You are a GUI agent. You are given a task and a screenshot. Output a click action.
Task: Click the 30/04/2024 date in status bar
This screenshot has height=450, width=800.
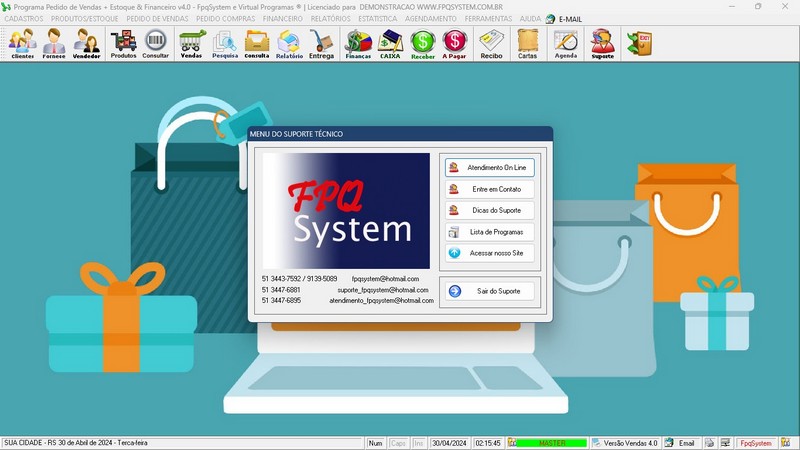[x=449, y=443]
